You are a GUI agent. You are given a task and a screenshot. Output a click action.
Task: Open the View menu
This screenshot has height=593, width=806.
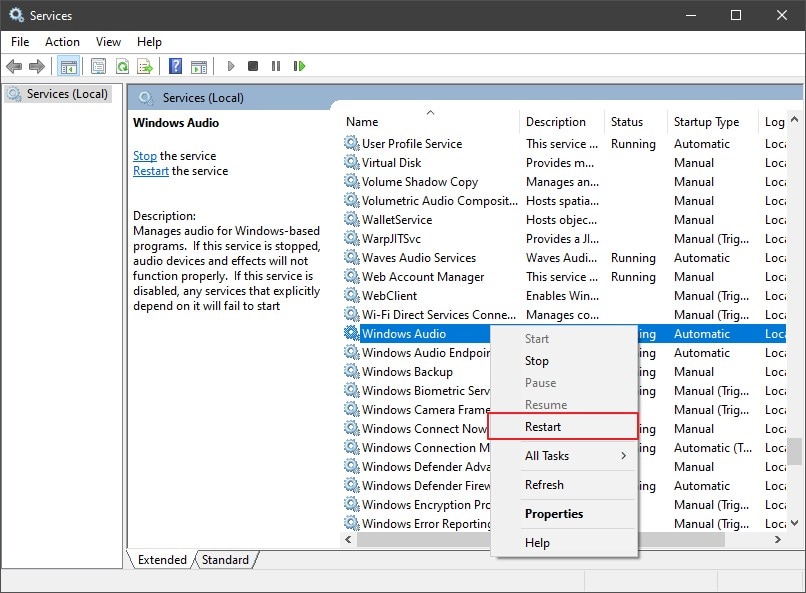pyautogui.click(x=108, y=42)
